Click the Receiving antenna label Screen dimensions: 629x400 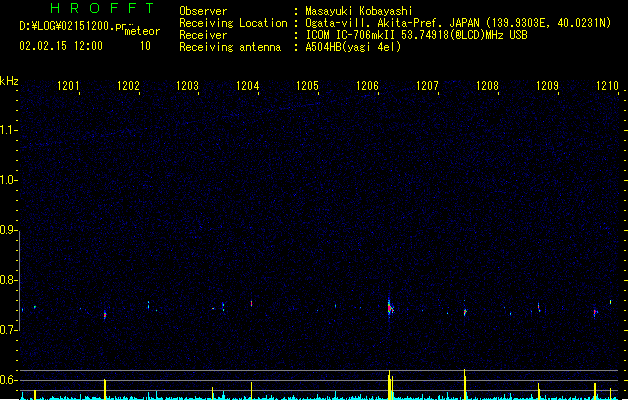[230, 47]
